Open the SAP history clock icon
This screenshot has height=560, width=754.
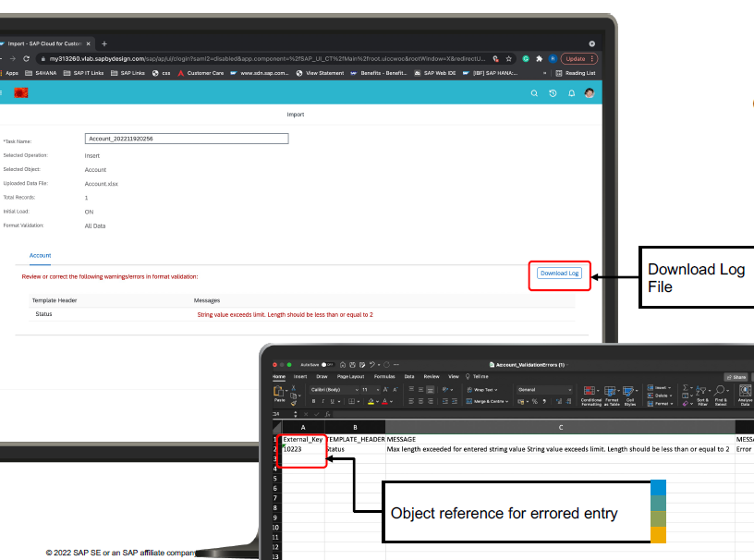(553, 93)
